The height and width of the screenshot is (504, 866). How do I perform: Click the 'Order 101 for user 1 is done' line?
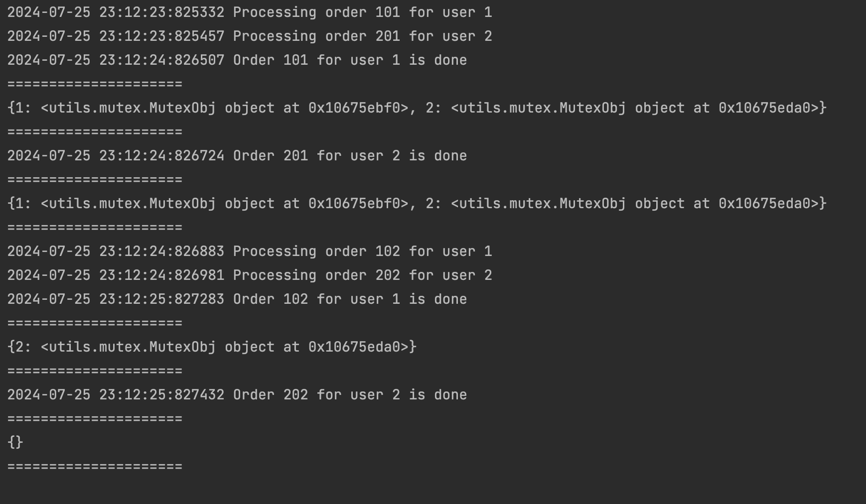(x=237, y=60)
